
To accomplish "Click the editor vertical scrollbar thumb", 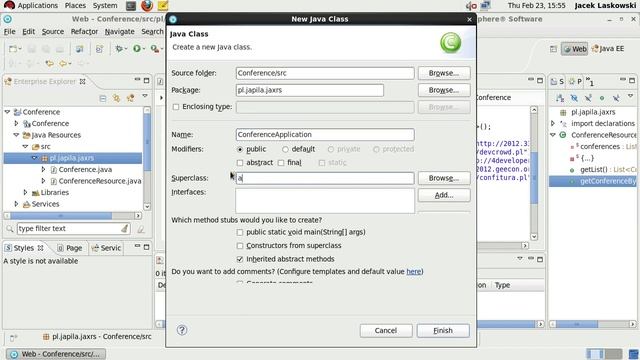I will pyautogui.click(x=534, y=178).
